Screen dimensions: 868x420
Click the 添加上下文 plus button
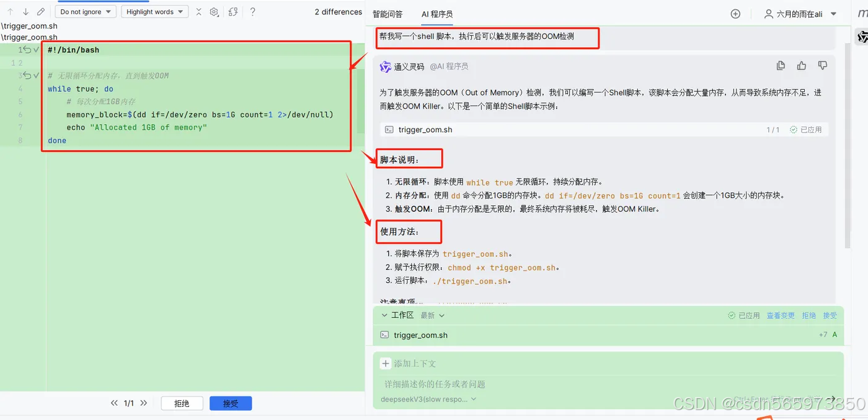point(386,364)
